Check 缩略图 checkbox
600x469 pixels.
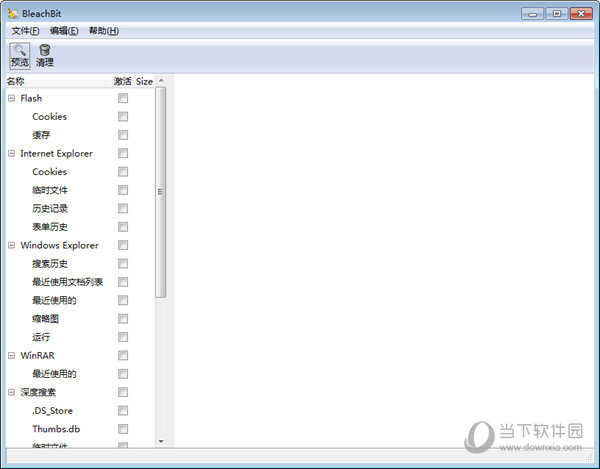click(123, 319)
